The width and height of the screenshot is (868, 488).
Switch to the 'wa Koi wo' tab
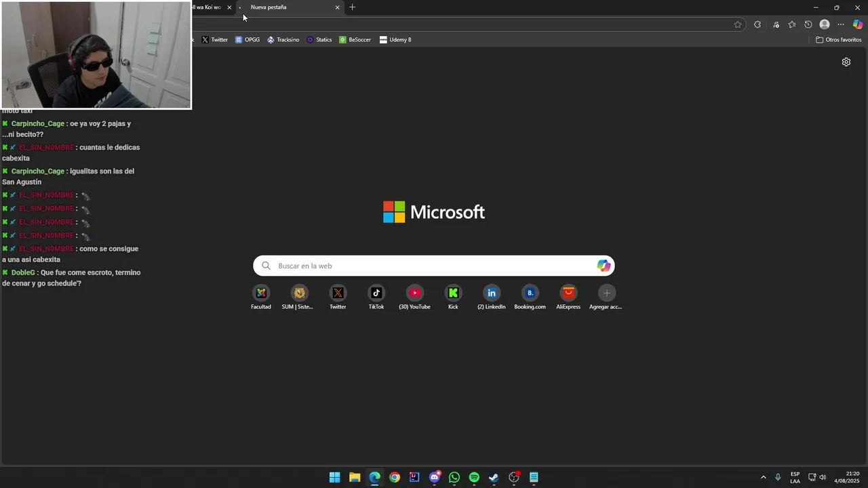[x=208, y=7]
